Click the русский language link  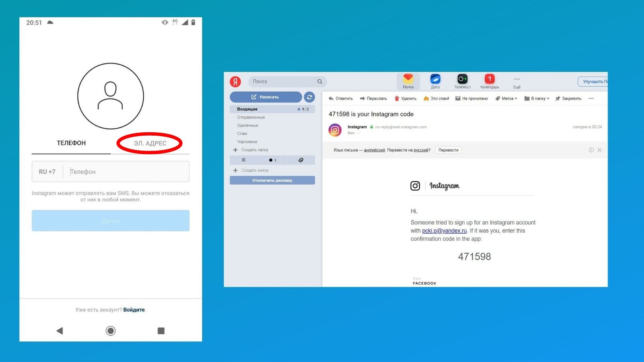[x=421, y=150]
